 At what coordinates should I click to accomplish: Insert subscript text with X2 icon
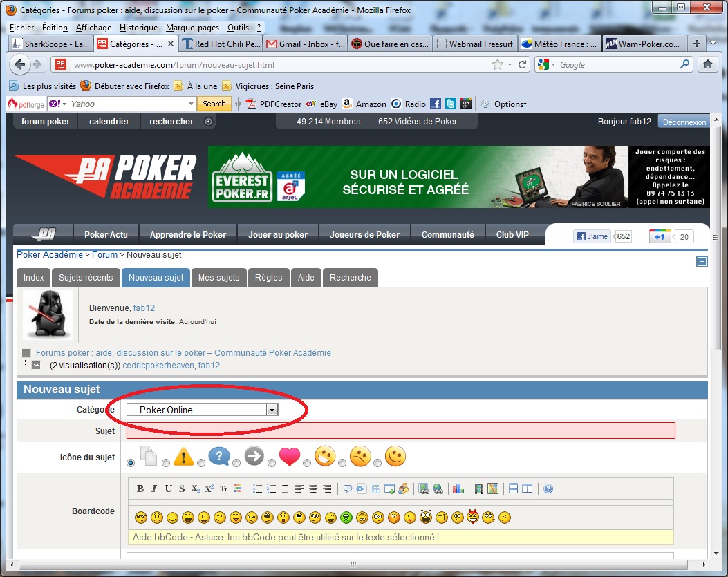(196, 489)
